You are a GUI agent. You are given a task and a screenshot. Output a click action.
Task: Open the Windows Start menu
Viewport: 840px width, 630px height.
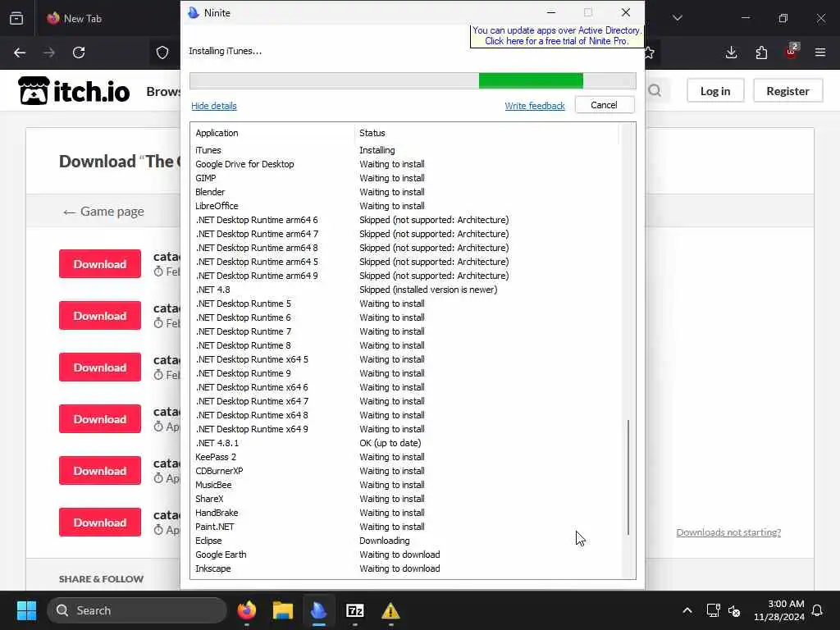click(x=26, y=610)
